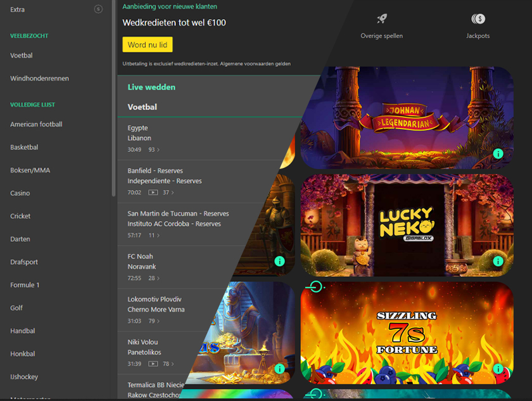
Task: Open Overige spellen via its dart icon
Action: click(x=381, y=19)
